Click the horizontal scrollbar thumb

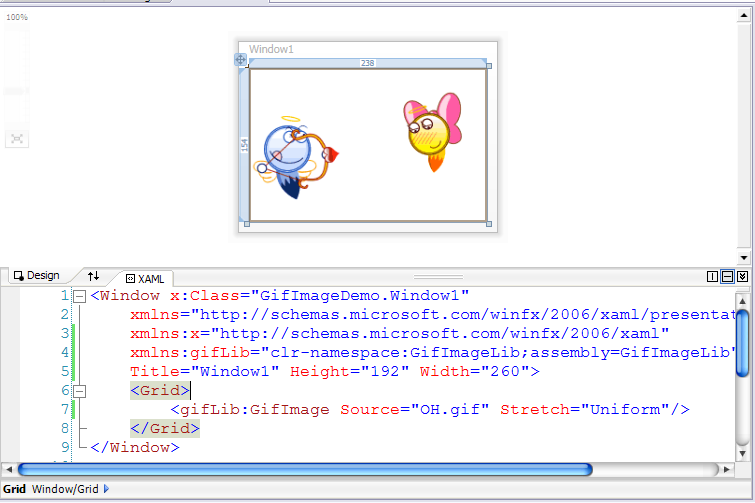click(x=305, y=469)
